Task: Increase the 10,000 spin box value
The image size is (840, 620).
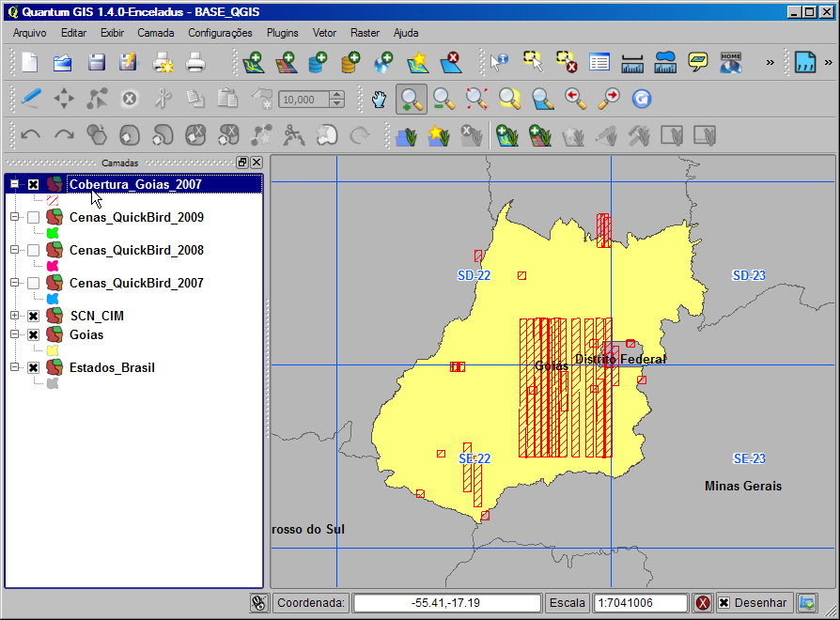Action: [x=336, y=95]
